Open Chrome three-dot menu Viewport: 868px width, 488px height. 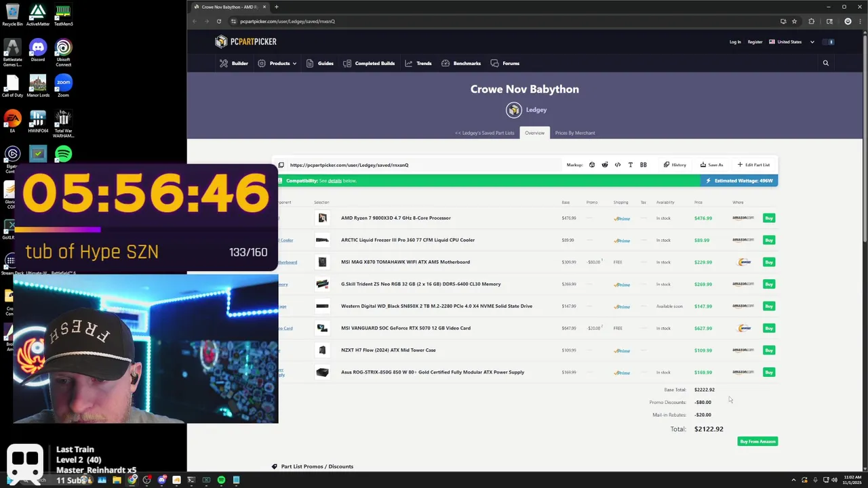pos(859,21)
